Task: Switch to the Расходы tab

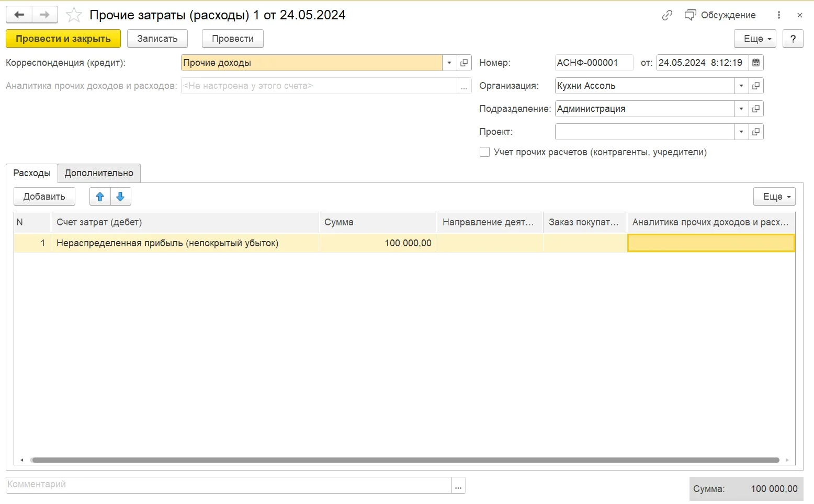Action: click(32, 173)
